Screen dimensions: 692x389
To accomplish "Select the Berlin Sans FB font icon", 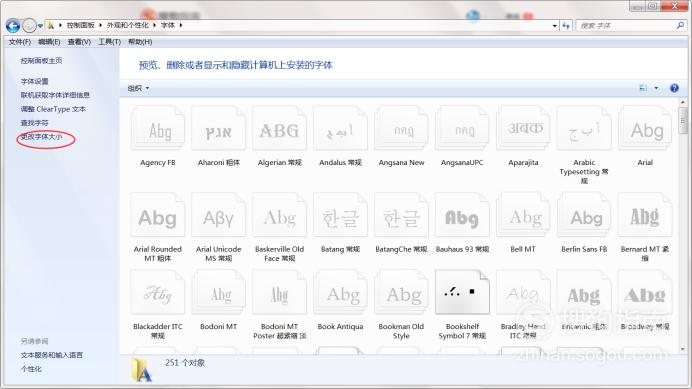I will 584,215.
